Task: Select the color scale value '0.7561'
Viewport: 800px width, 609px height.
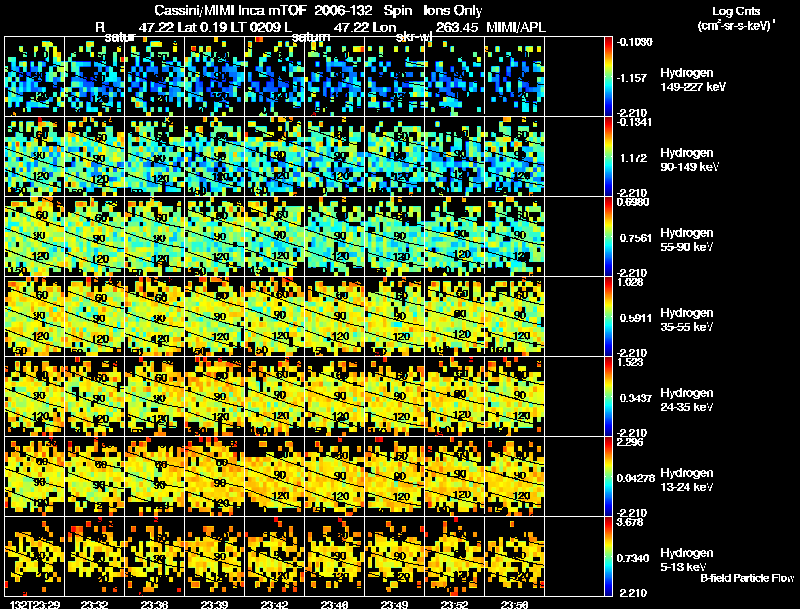Action: (636, 238)
